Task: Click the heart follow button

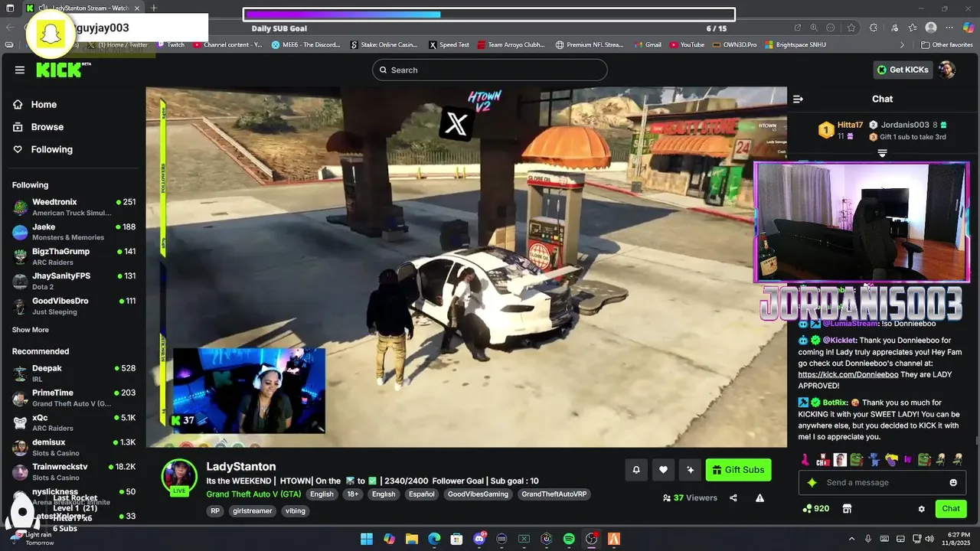Action: [663, 470]
